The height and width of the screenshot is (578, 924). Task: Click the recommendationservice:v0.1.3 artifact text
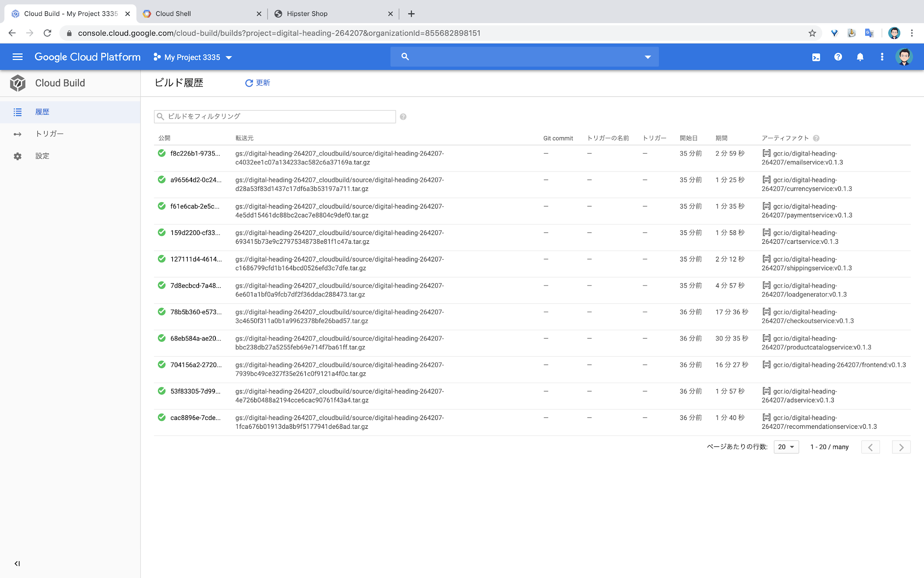click(x=819, y=422)
